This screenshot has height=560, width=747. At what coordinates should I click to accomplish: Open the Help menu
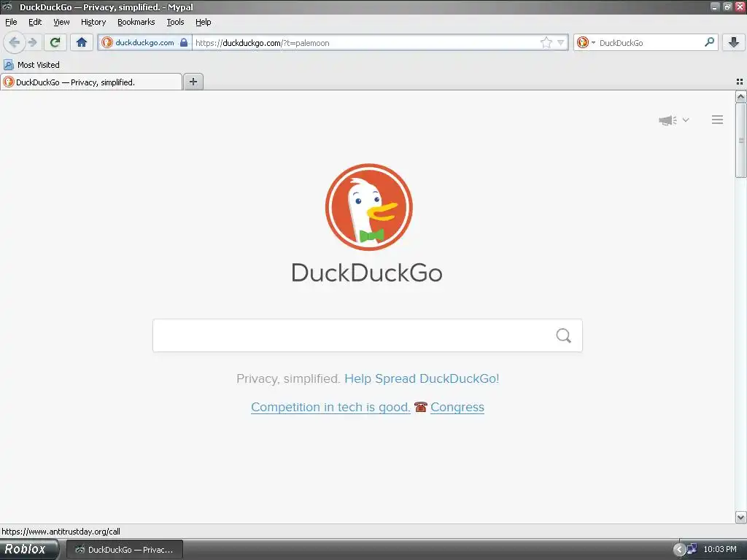(203, 22)
